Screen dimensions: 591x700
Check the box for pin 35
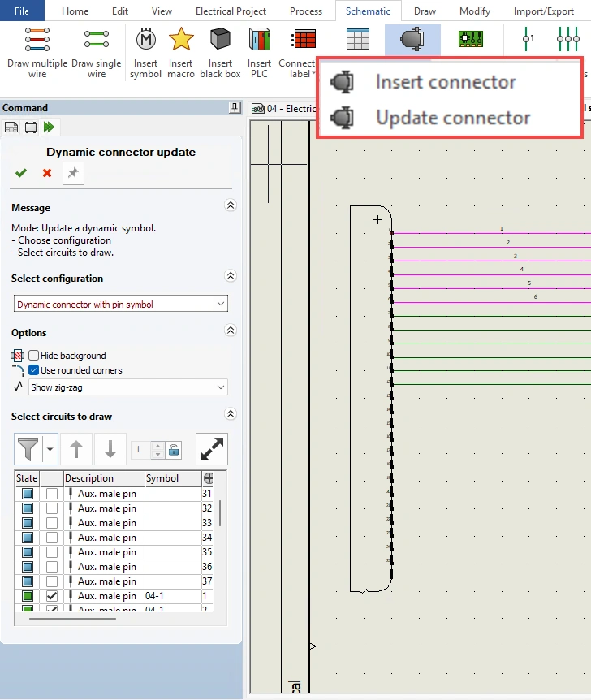pos(52,552)
